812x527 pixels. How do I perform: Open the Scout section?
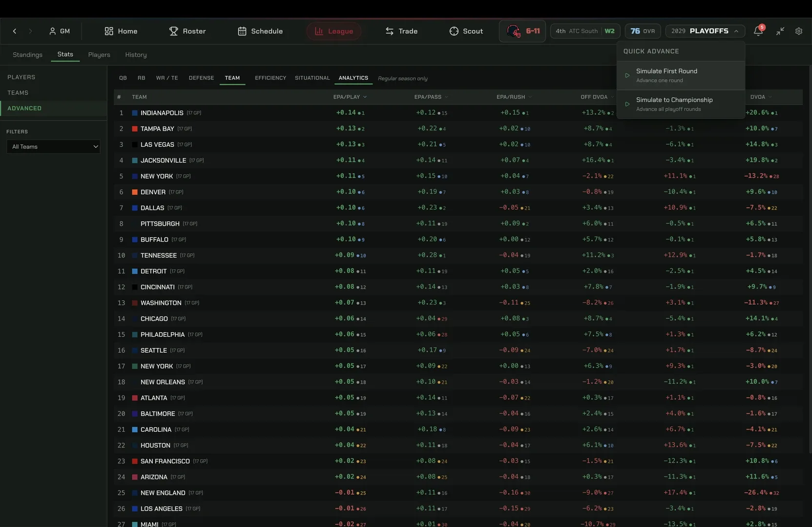[466, 31]
